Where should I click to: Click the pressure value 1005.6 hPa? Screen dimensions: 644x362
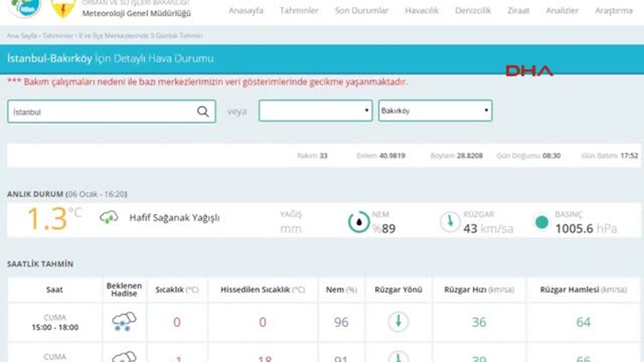586,229
